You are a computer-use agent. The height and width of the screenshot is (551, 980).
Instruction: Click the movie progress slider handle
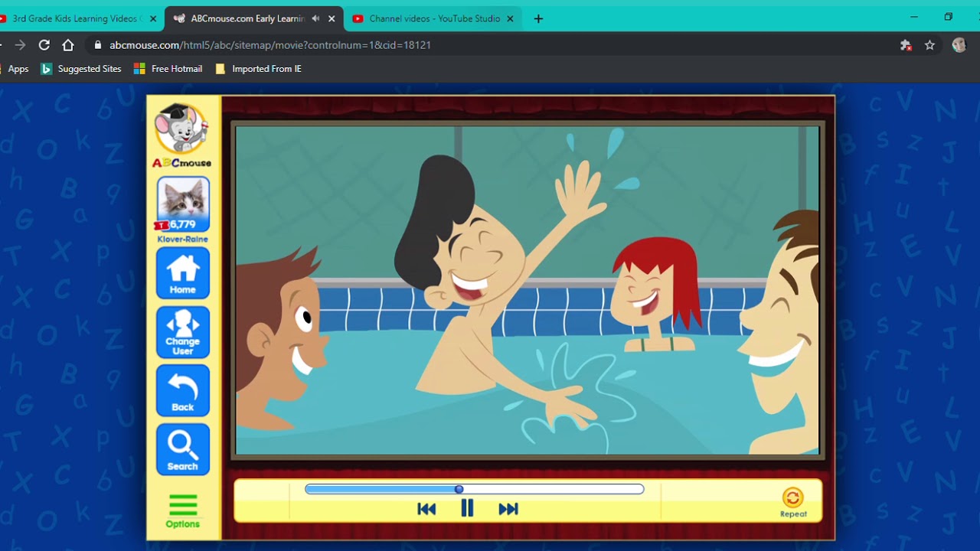(x=459, y=489)
